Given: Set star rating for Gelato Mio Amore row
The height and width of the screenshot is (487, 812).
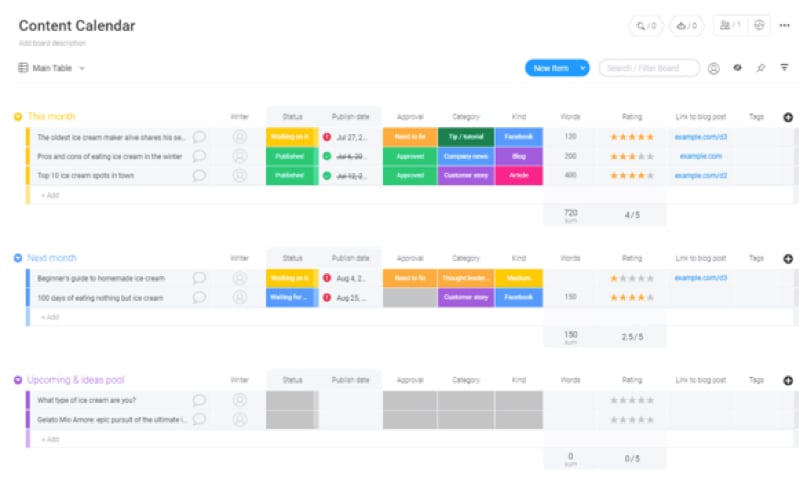Looking at the screenshot, I should pos(632,420).
